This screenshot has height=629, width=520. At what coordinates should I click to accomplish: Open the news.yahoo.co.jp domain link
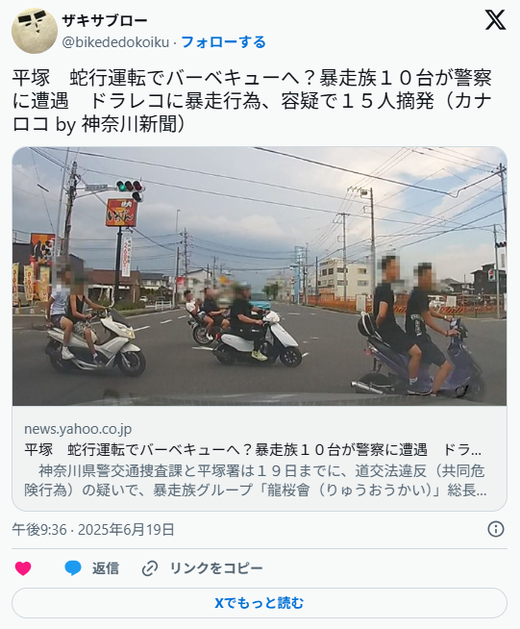click(x=78, y=429)
